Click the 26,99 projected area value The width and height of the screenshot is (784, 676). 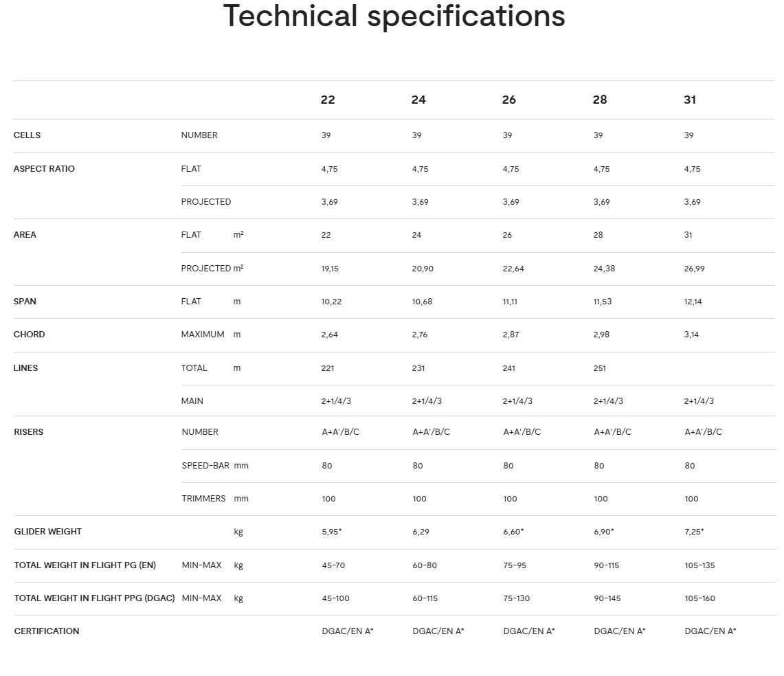(695, 269)
